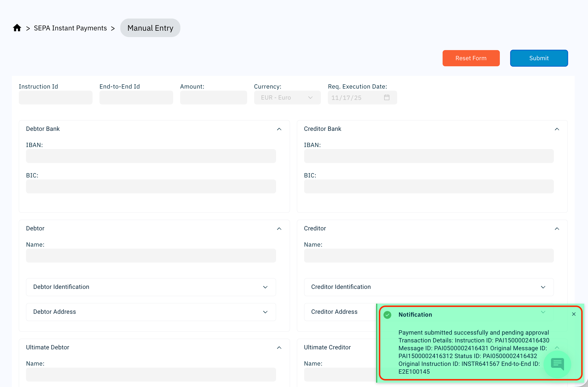The height and width of the screenshot is (387, 588).
Task: Click the blue Submit button
Action: point(539,58)
